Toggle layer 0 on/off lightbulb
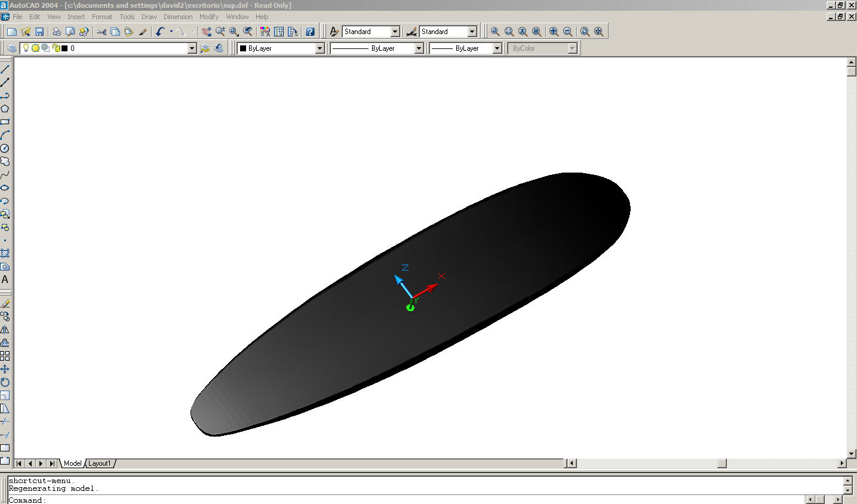The image size is (857, 504). tap(26, 48)
